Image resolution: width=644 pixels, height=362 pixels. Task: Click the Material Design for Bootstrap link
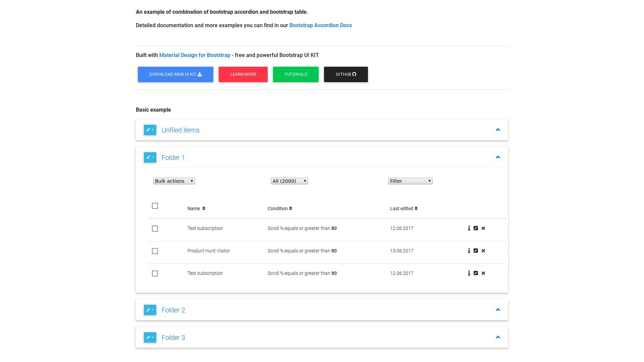[x=195, y=55]
